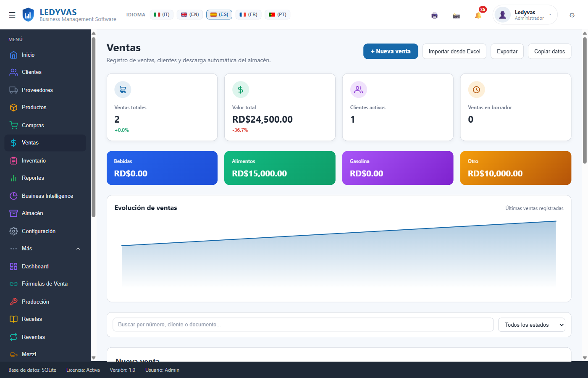This screenshot has height=378, width=588.
Task: Click the Usuario: Admin status text
Action: 162,370
